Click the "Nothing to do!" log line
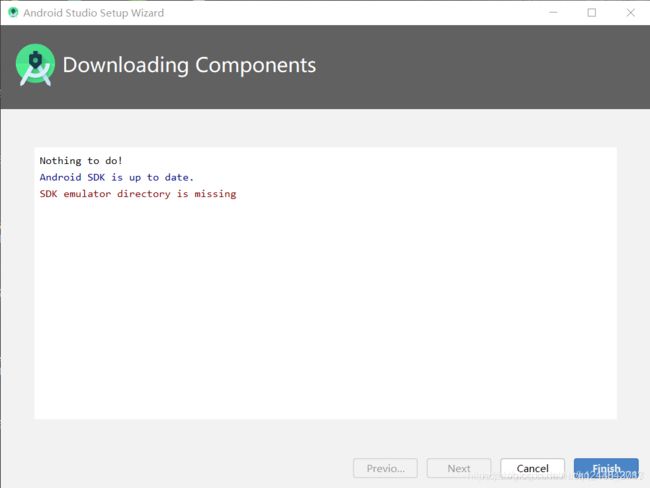 coord(81,161)
